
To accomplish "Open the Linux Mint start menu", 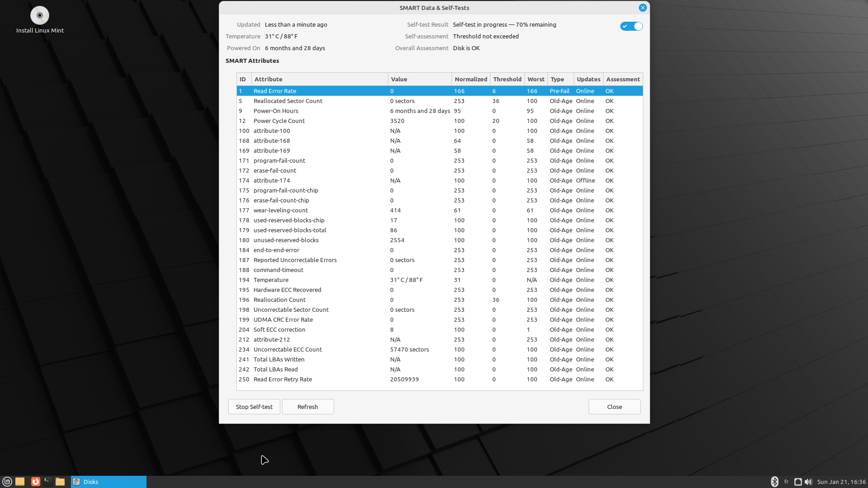I will pyautogui.click(x=7, y=482).
